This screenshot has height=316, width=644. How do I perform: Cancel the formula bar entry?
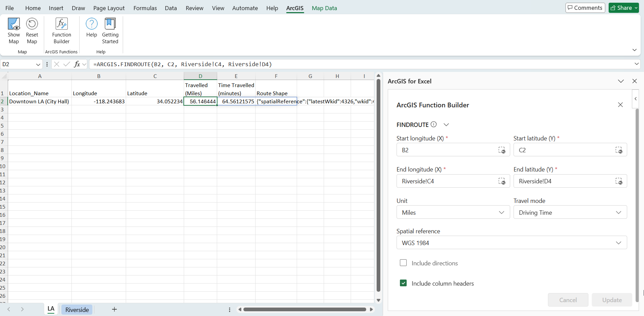pyautogui.click(x=57, y=64)
